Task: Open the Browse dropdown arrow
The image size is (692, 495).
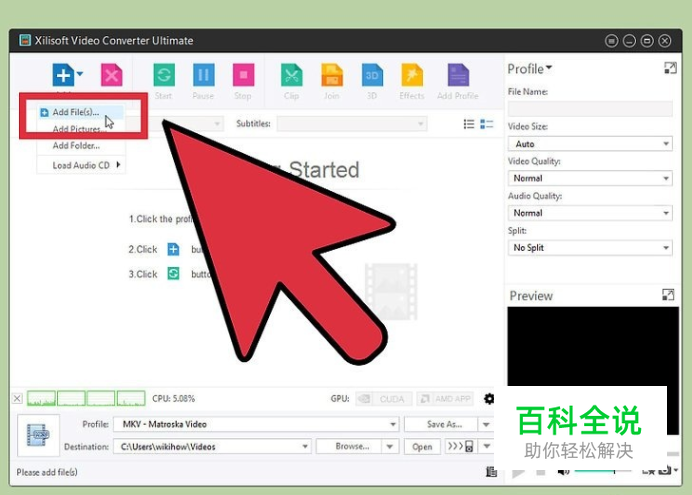Action: [x=390, y=446]
